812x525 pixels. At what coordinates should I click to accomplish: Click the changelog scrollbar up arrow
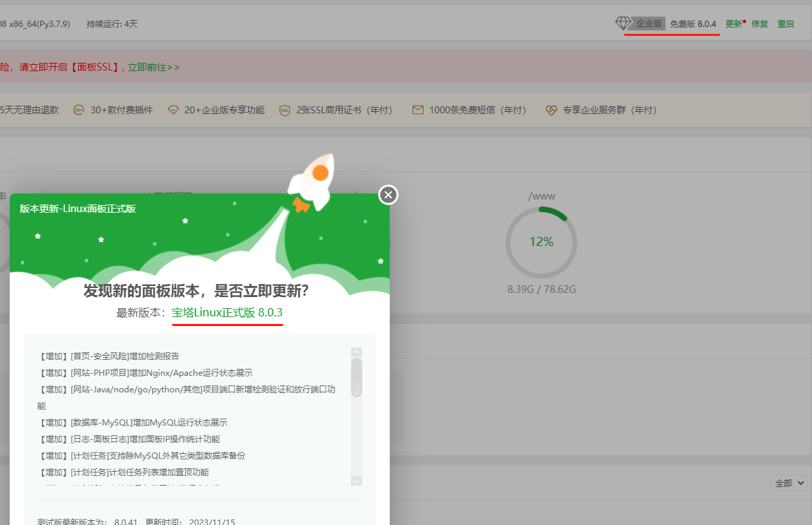click(x=357, y=352)
